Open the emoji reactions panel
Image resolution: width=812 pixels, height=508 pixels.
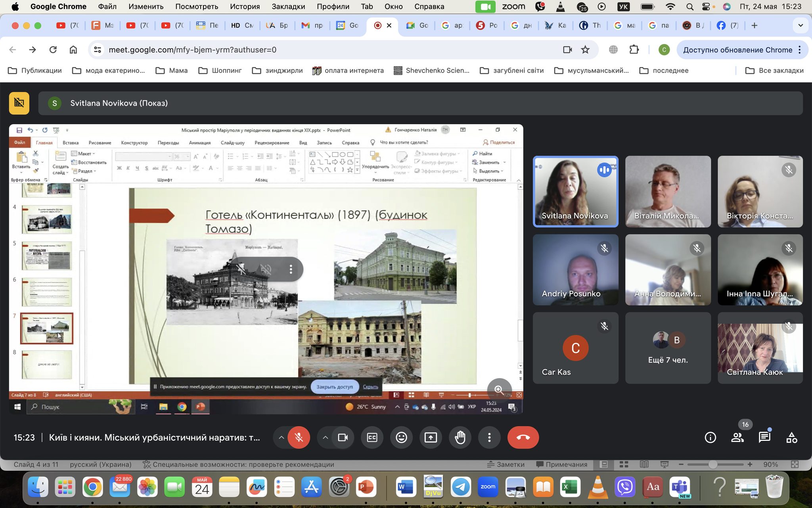401,437
